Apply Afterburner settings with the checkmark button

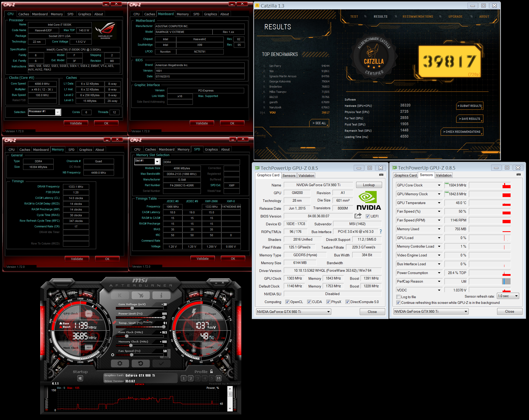[161, 363]
